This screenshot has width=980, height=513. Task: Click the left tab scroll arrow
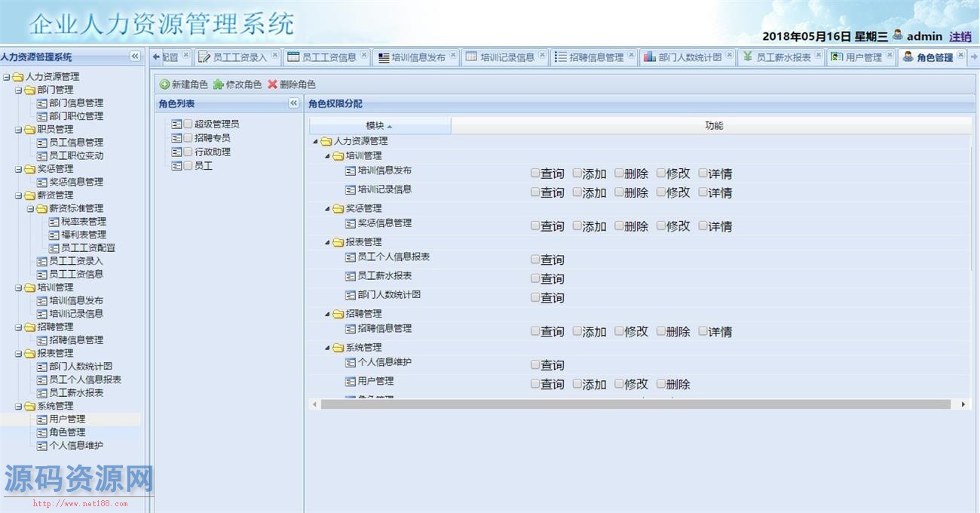157,57
